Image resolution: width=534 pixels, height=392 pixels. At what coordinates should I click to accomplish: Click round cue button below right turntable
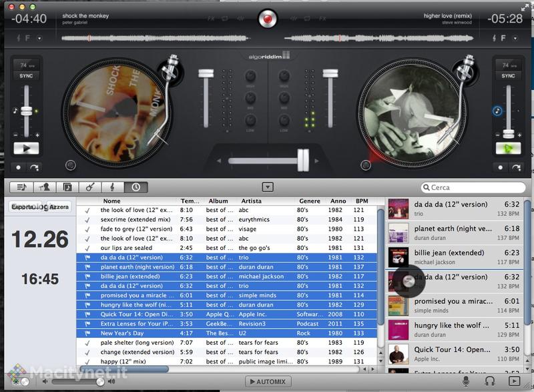tap(365, 165)
